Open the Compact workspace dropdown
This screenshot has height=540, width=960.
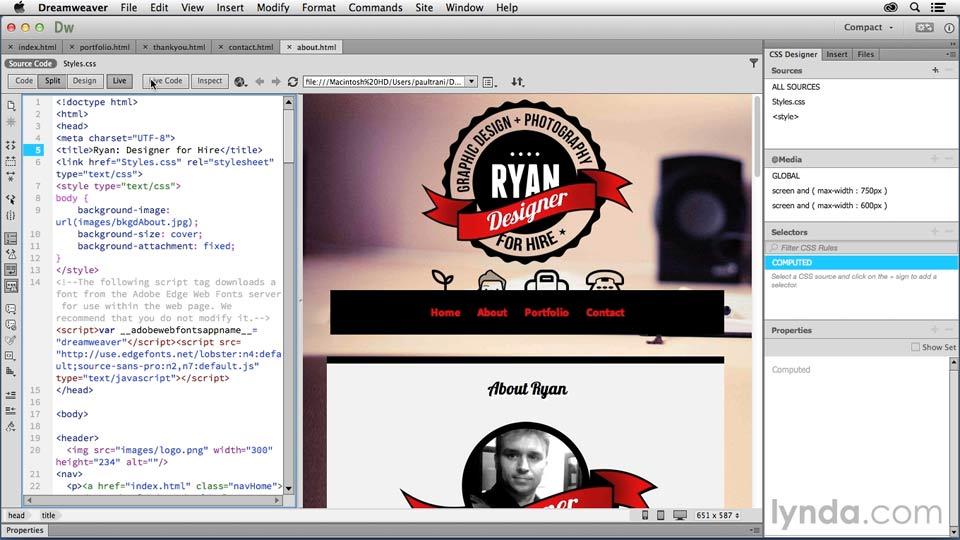tap(868, 28)
